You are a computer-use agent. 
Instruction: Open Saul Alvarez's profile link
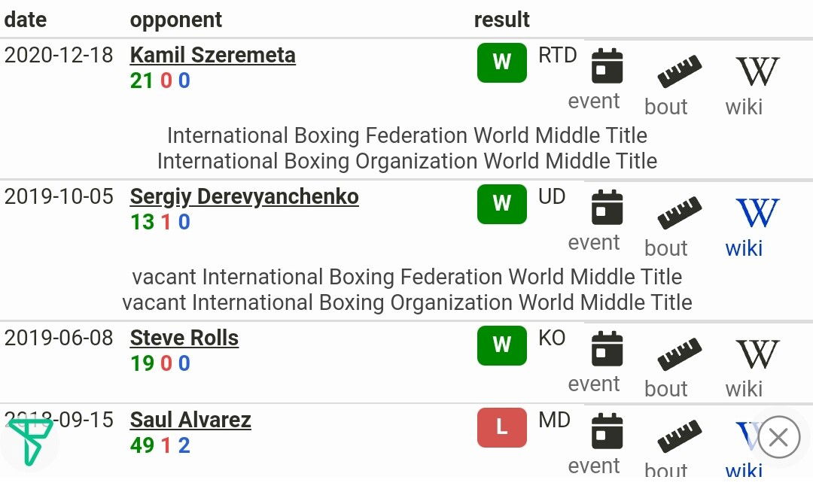(190, 420)
